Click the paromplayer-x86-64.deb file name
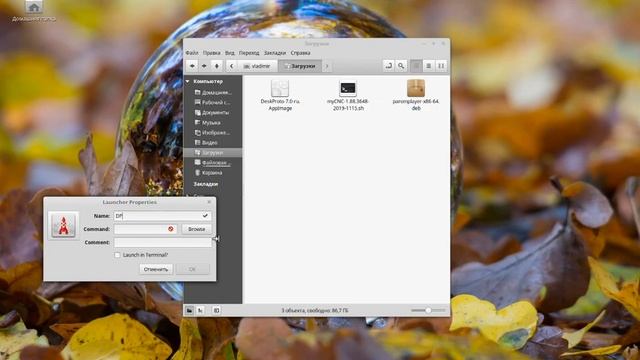Screen dimensions: 640x360 click(x=416, y=104)
